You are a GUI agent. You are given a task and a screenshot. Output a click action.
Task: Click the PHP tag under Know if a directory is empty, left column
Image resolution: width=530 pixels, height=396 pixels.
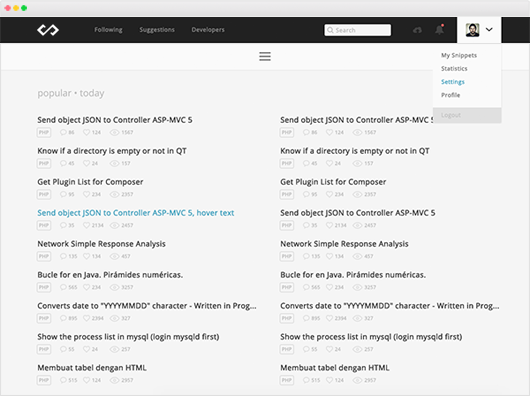[x=44, y=164]
